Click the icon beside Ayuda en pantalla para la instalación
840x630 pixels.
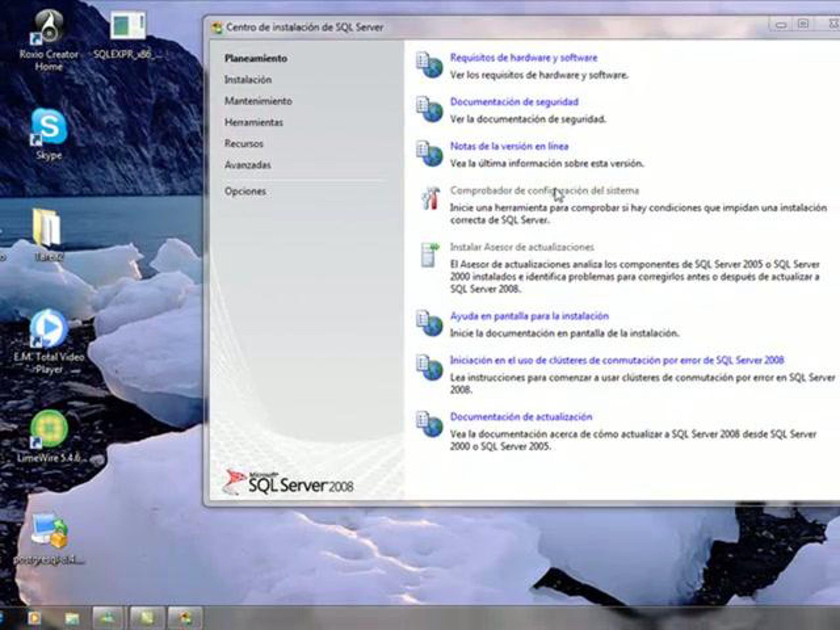click(x=429, y=323)
